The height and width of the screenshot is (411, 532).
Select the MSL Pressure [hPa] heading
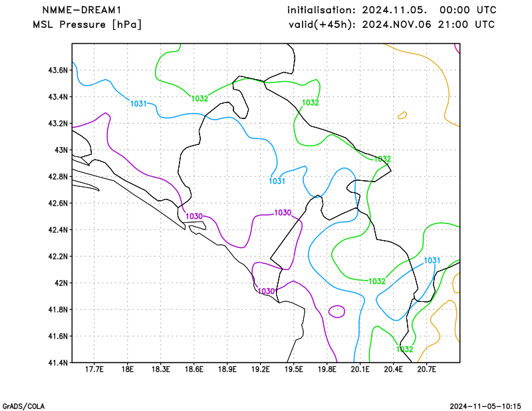point(87,25)
